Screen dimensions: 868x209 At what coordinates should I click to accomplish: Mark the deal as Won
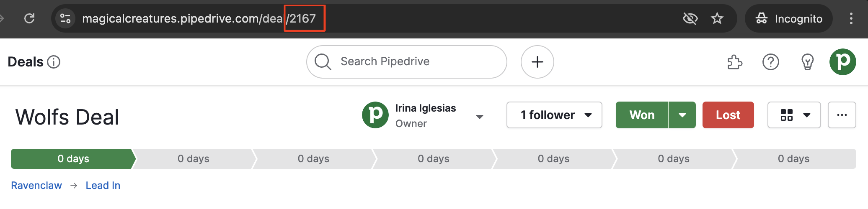click(642, 115)
